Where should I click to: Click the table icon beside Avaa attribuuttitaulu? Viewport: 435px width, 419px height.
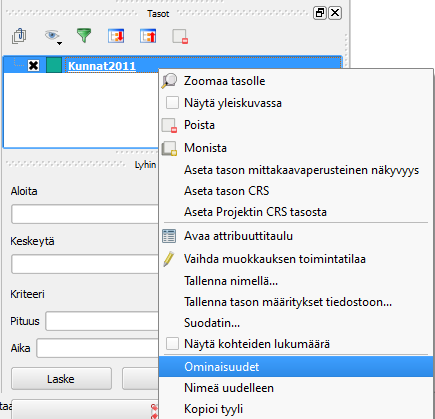coord(169,236)
